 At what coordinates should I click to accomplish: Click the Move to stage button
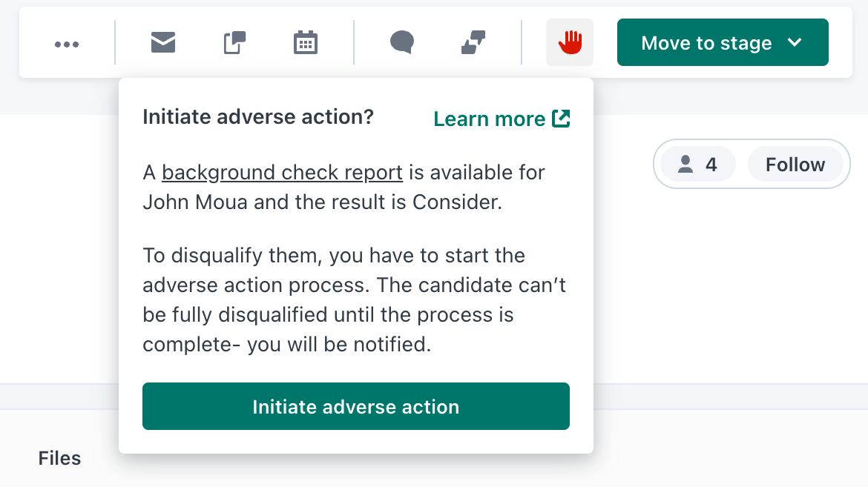click(706, 43)
